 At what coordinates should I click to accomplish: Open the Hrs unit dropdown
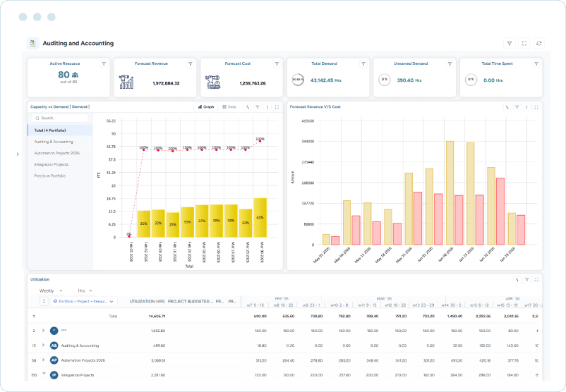tap(85, 290)
